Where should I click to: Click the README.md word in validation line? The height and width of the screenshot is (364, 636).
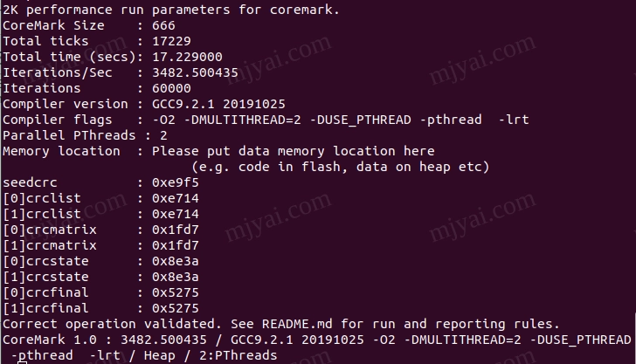click(297, 324)
